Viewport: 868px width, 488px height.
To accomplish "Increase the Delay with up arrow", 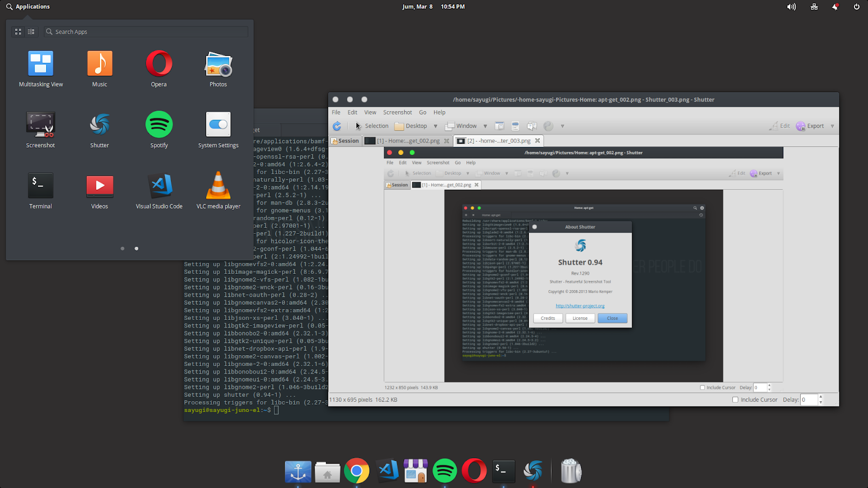I will (x=821, y=397).
